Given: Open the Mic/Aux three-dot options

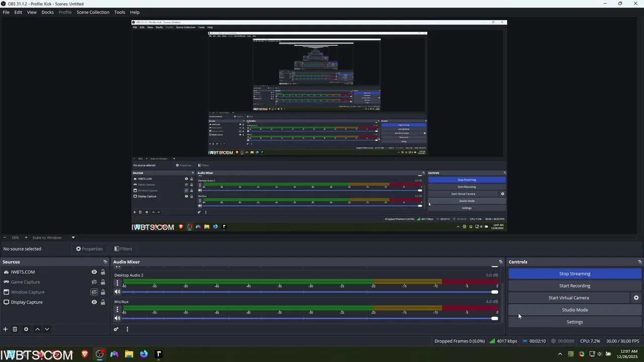Looking at the screenshot, I should click(117, 310).
